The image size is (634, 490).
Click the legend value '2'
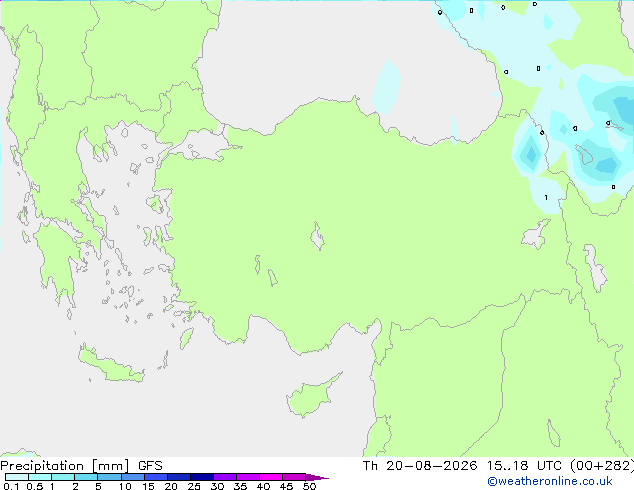tap(75, 486)
